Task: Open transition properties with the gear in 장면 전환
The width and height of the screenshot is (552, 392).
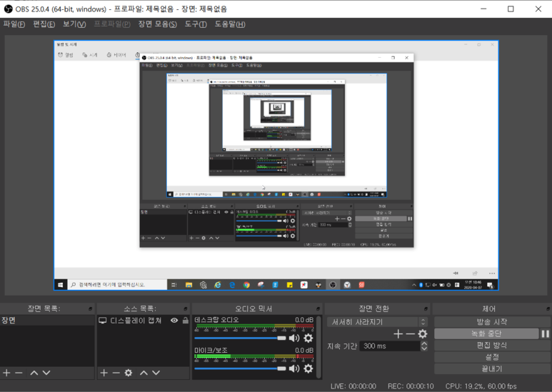Action: click(x=423, y=333)
